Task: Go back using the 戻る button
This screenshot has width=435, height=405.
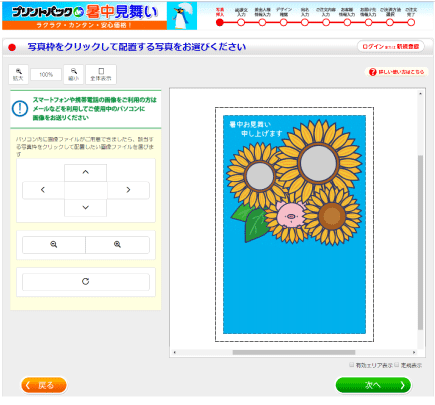Action: click(x=44, y=385)
